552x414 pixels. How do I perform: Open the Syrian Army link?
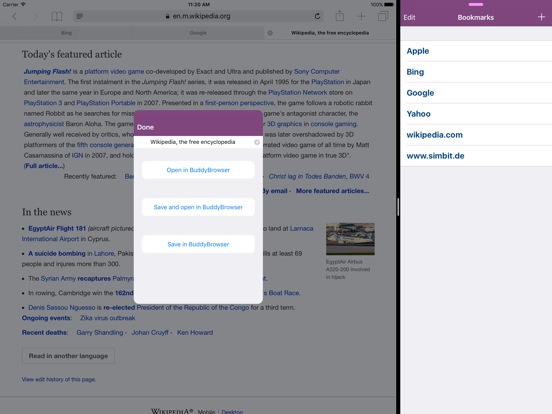coord(58,278)
